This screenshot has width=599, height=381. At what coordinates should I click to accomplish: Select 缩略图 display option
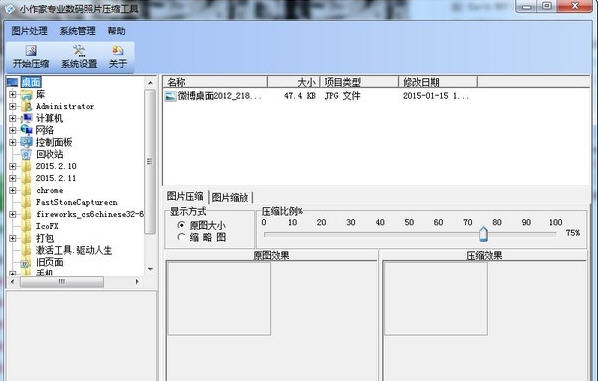(181, 237)
